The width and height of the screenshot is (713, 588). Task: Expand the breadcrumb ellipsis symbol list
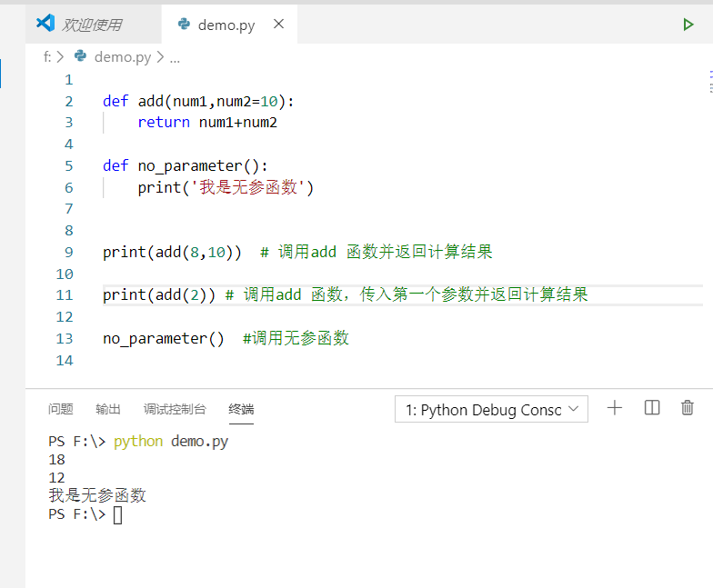(x=175, y=56)
